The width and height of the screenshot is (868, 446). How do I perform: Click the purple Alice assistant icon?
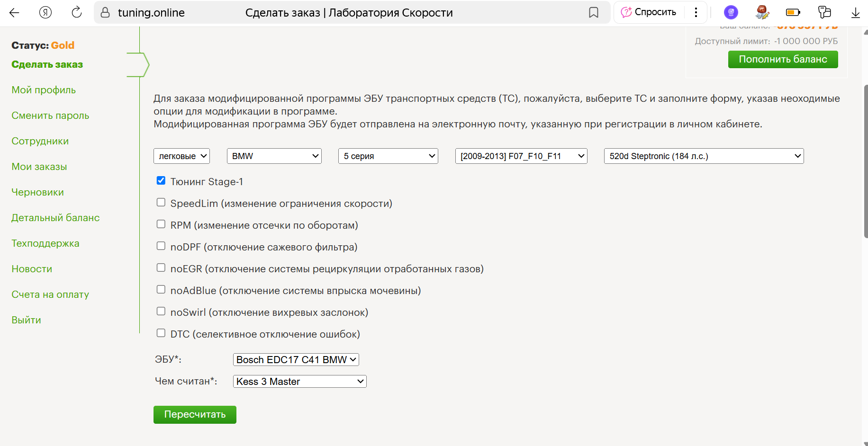(731, 13)
